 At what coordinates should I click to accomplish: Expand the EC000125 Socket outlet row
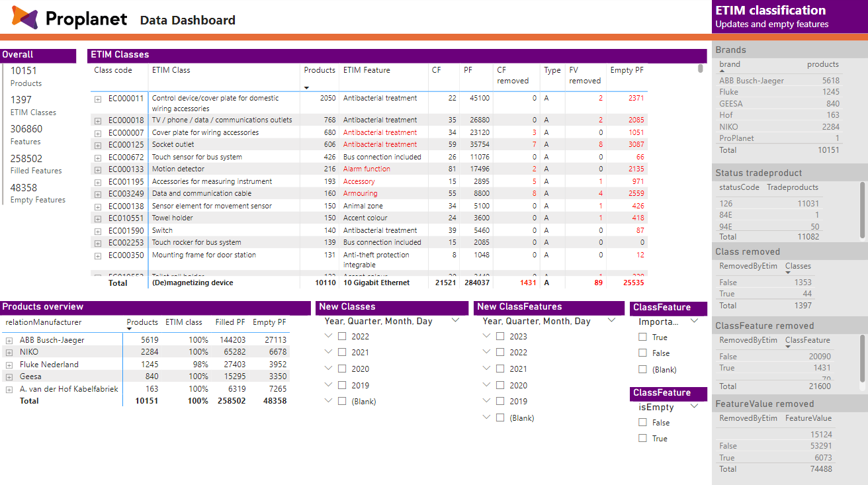click(98, 146)
